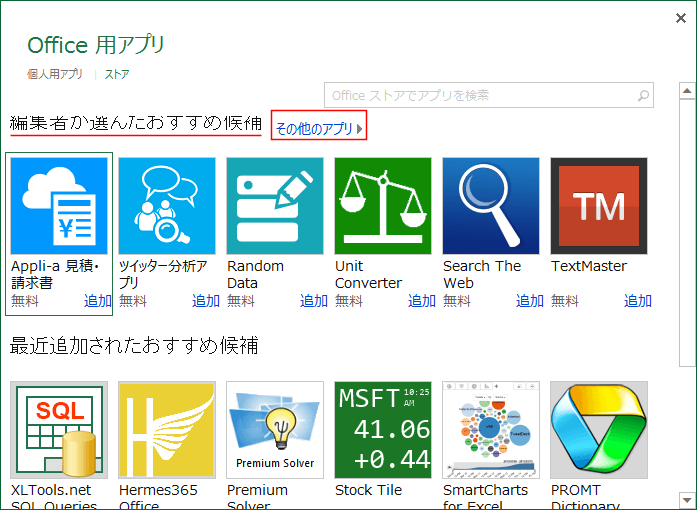Click the TextMaster title text
697x510 pixels.
pos(589,266)
